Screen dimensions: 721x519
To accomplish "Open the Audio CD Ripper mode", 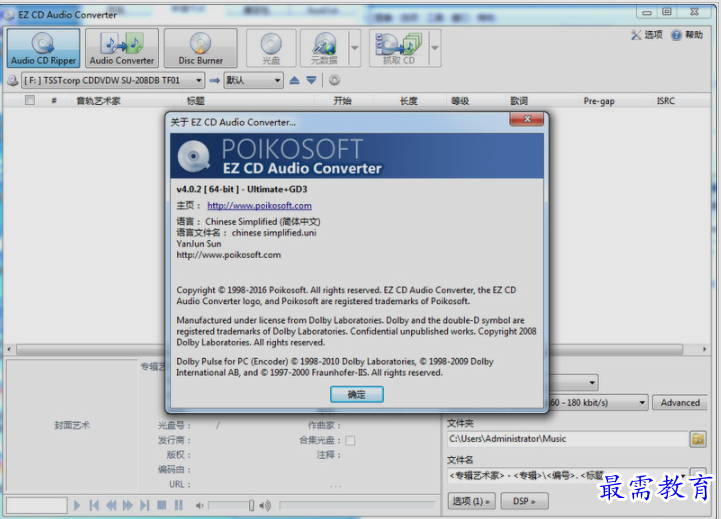I will coord(43,48).
